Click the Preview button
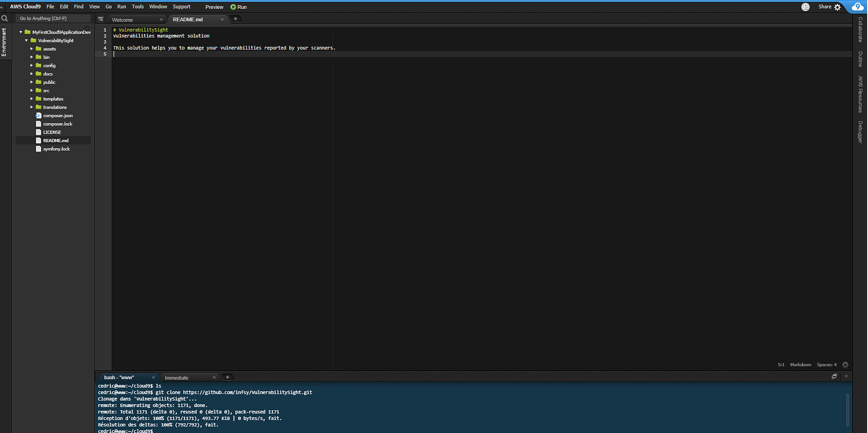Viewport: 868px width, 433px height. tap(214, 7)
